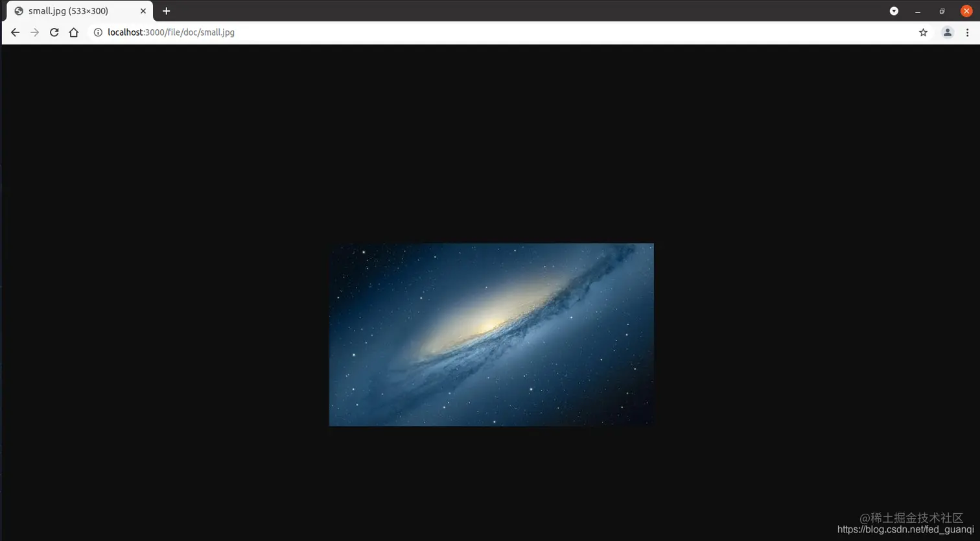Image resolution: width=980 pixels, height=541 pixels.
Task: Minimize the browser window
Action: 918,12
